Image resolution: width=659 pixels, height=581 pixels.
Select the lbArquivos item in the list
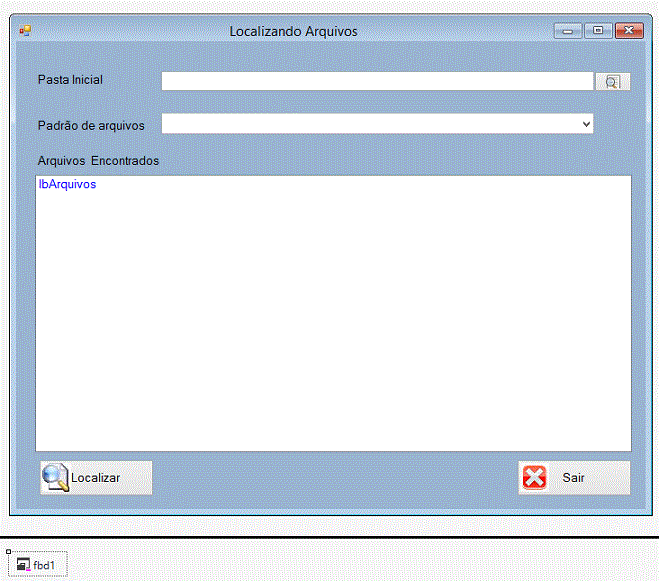[x=67, y=185]
